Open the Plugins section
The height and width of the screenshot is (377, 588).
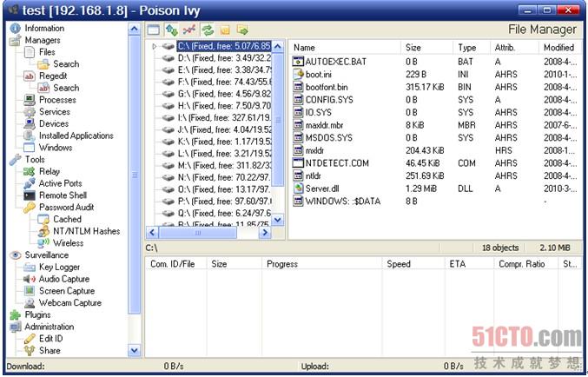point(37,315)
